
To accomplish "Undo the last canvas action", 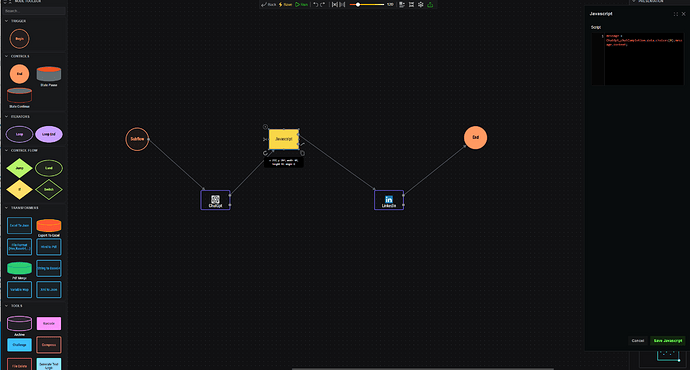I will pyautogui.click(x=316, y=4).
